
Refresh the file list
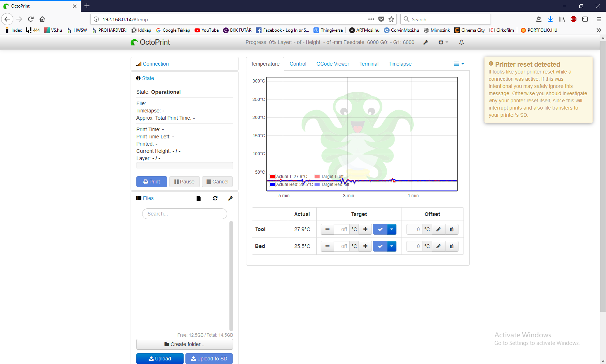pyautogui.click(x=215, y=198)
